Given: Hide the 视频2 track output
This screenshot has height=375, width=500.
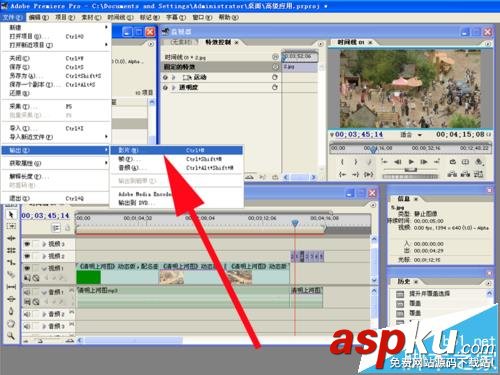Looking at the screenshot, I should pyautogui.click(x=27, y=256).
